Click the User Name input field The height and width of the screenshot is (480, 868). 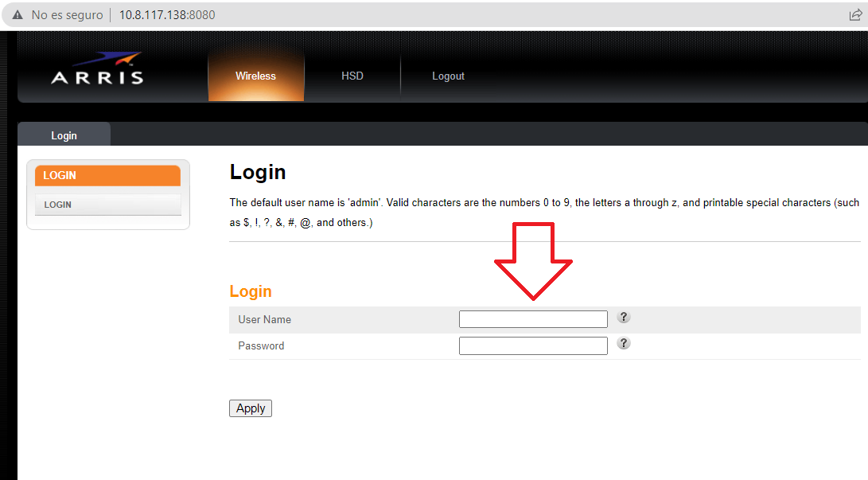pos(533,318)
